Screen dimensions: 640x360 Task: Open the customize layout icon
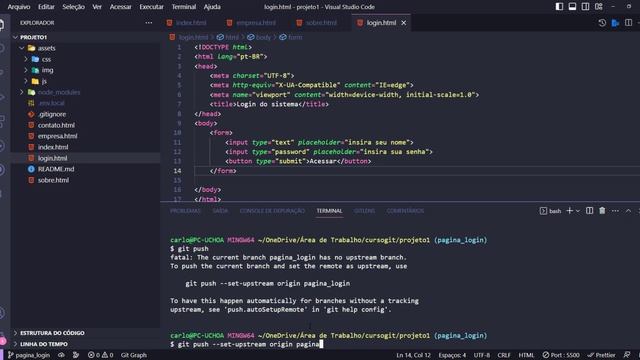[x=598, y=7]
